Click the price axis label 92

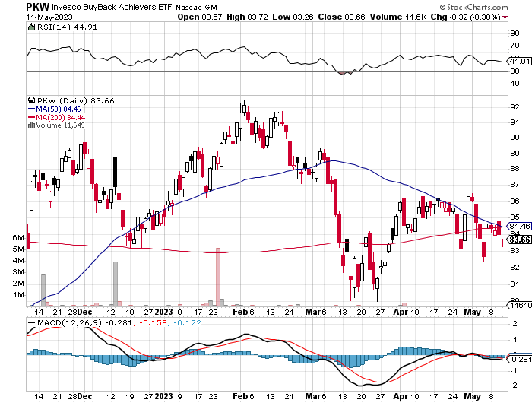515,106
